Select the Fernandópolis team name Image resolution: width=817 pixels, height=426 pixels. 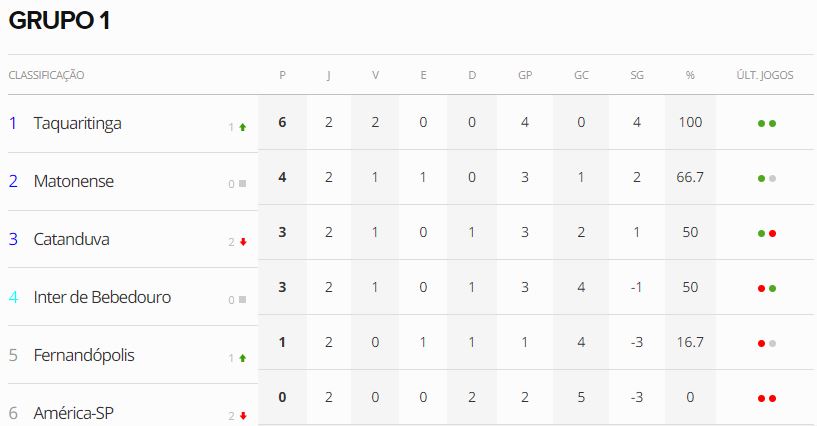click(84, 355)
